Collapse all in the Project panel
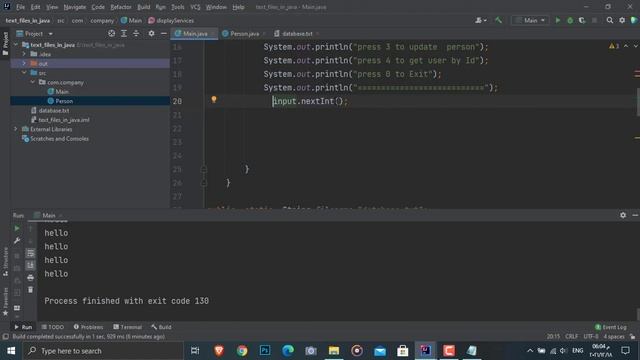Viewport: 640px width, 360px height. click(x=136, y=33)
